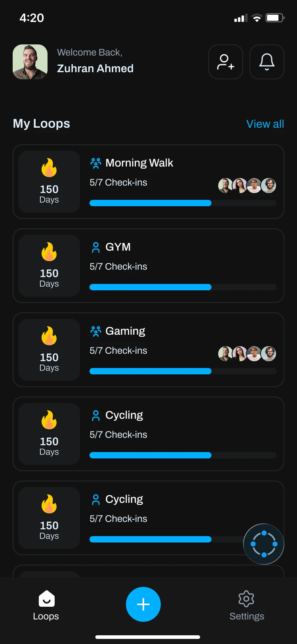Tap member avatars on Morning Walk card

pos(247,186)
